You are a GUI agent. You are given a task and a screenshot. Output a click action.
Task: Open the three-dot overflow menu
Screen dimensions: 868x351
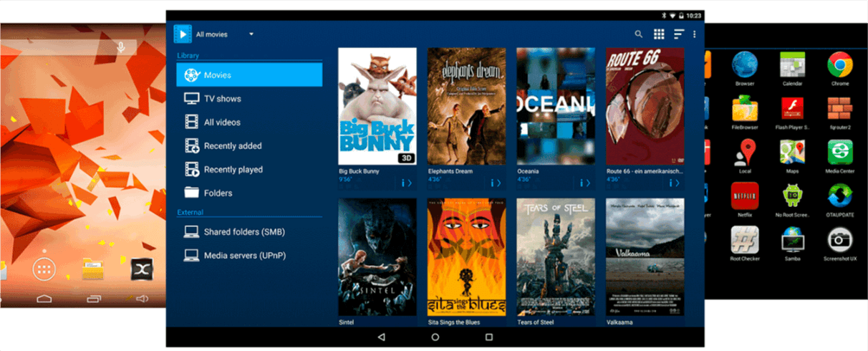tap(695, 34)
